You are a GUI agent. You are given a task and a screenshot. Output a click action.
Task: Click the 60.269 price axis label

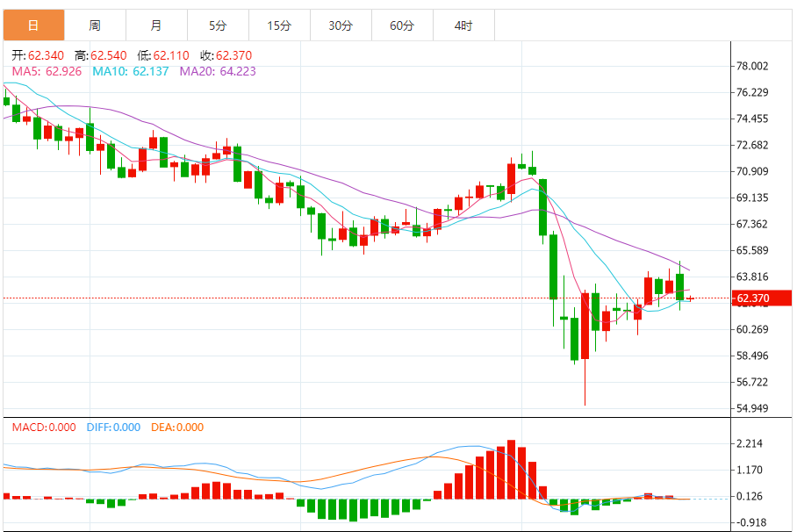(x=752, y=329)
